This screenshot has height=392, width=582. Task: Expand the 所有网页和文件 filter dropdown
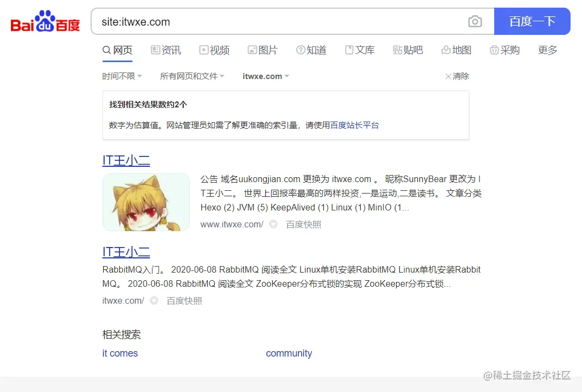[192, 76]
